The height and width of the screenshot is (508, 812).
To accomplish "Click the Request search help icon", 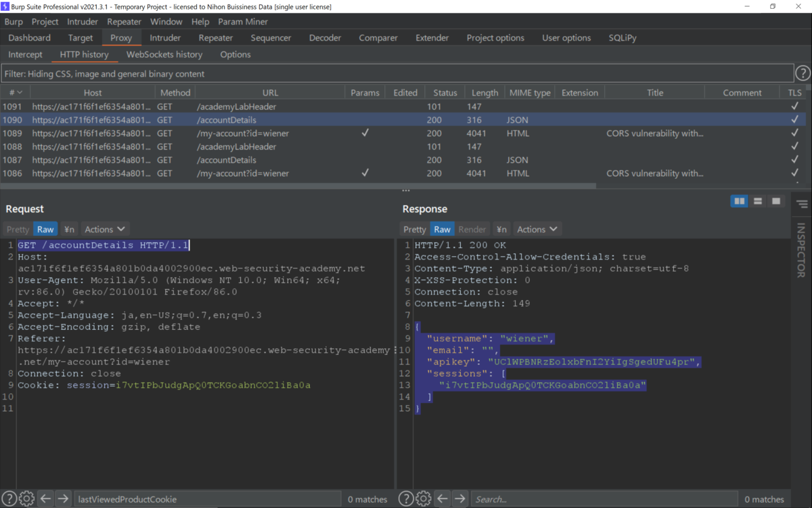I will pos(9,499).
